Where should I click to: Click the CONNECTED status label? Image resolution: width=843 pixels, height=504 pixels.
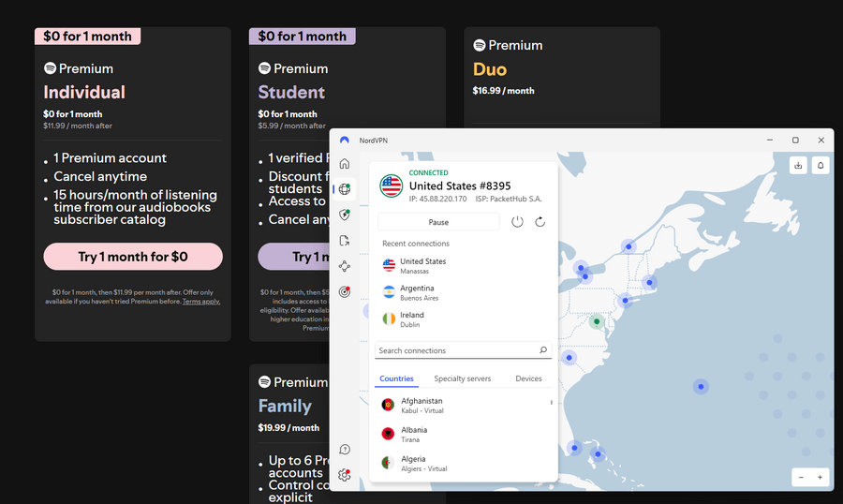[428, 172]
